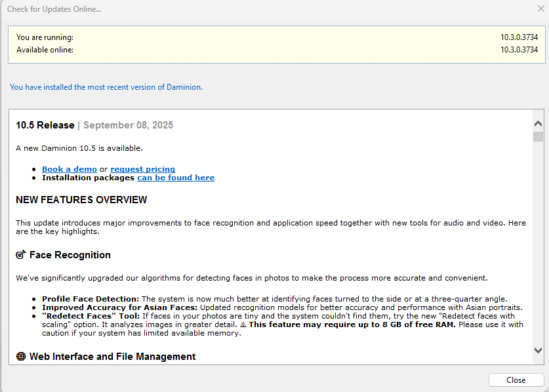Open the "request pricing" link
The width and height of the screenshot is (549, 392).
pyautogui.click(x=142, y=169)
